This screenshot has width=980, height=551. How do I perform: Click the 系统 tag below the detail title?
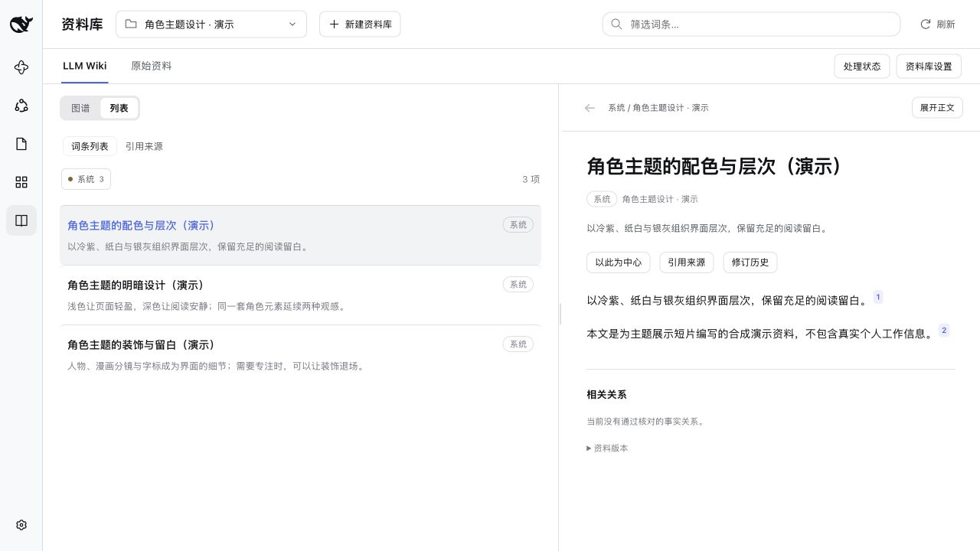(x=602, y=199)
